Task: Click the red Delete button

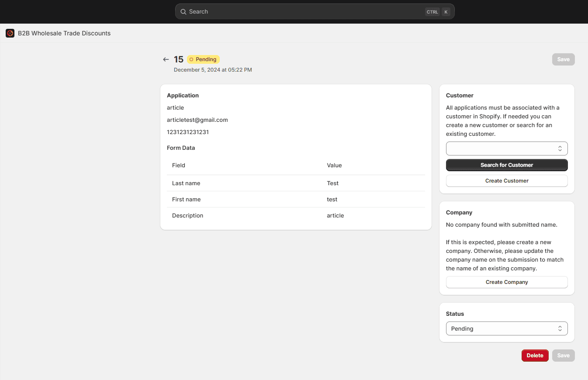Action: [x=535, y=356]
